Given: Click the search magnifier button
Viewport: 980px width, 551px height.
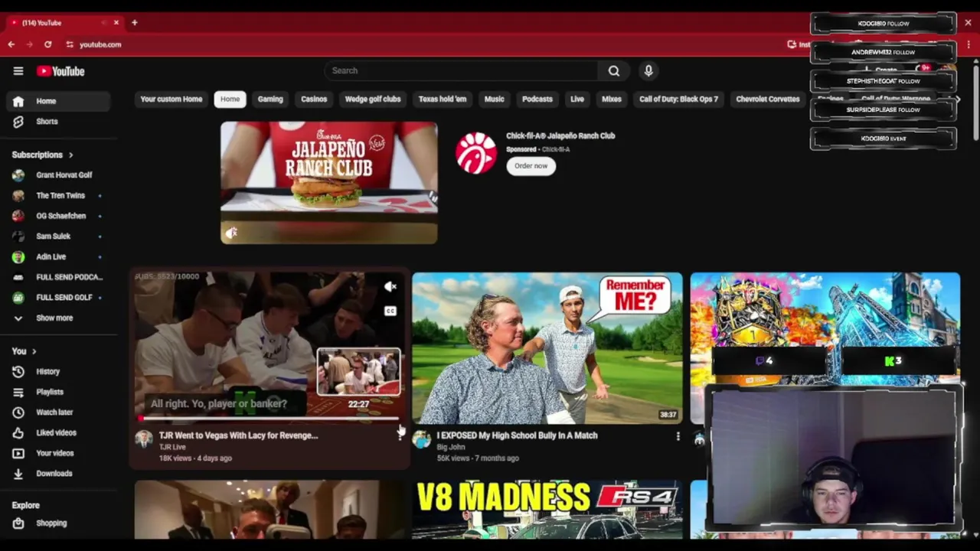Looking at the screenshot, I should (x=614, y=70).
